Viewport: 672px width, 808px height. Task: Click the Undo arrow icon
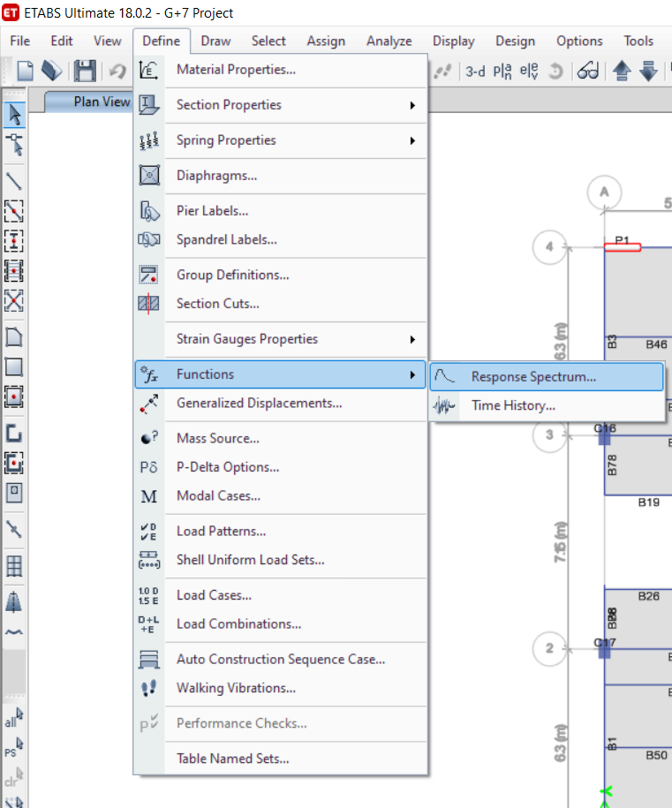[118, 71]
